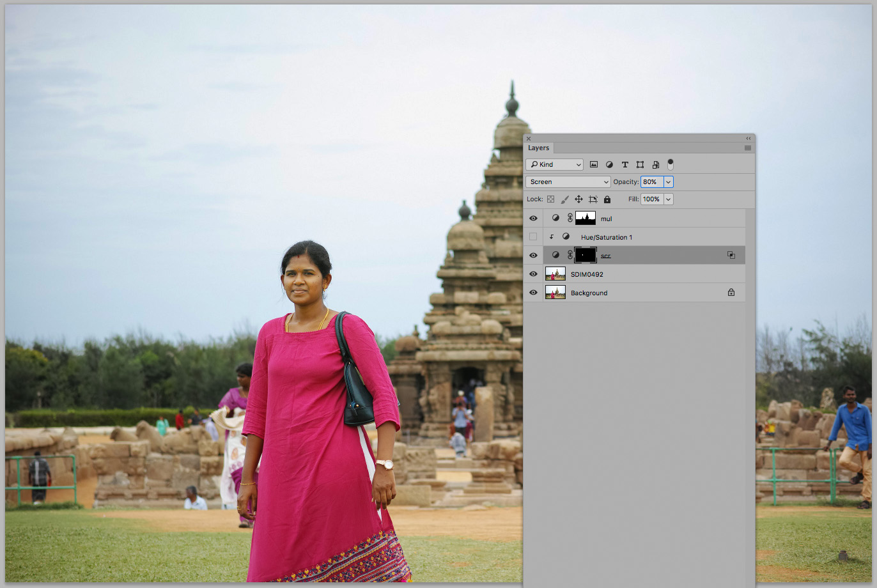The width and height of the screenshot is (877, 588).
Task: Hide the mul layer visibility
Action: tap(533, 218)
